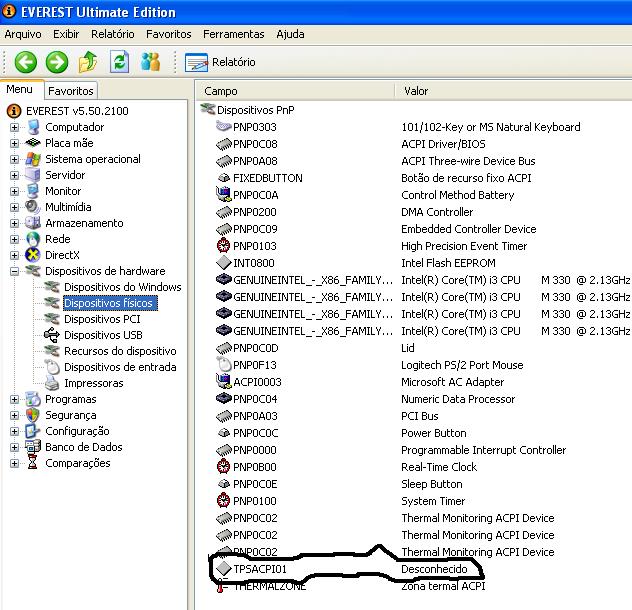Click the ACPI0003 AC Adapter icon
This screenshot has width=632, height=610.
pos(224,381)
